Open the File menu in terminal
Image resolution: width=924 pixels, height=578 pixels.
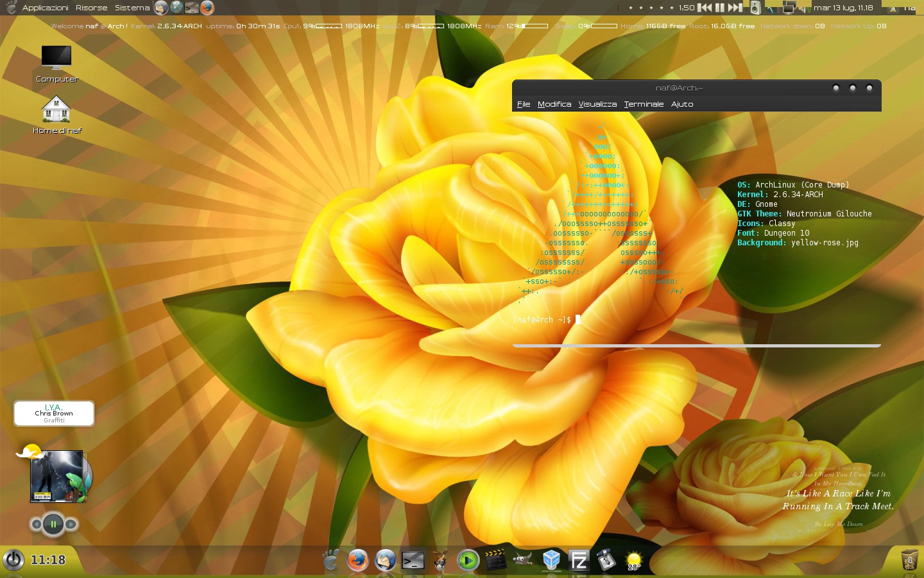click(x=524, y=104)
